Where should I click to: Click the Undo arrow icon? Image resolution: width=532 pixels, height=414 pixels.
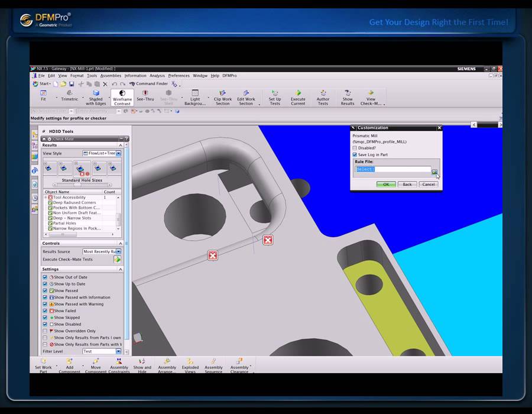click(x=114, y=84)
